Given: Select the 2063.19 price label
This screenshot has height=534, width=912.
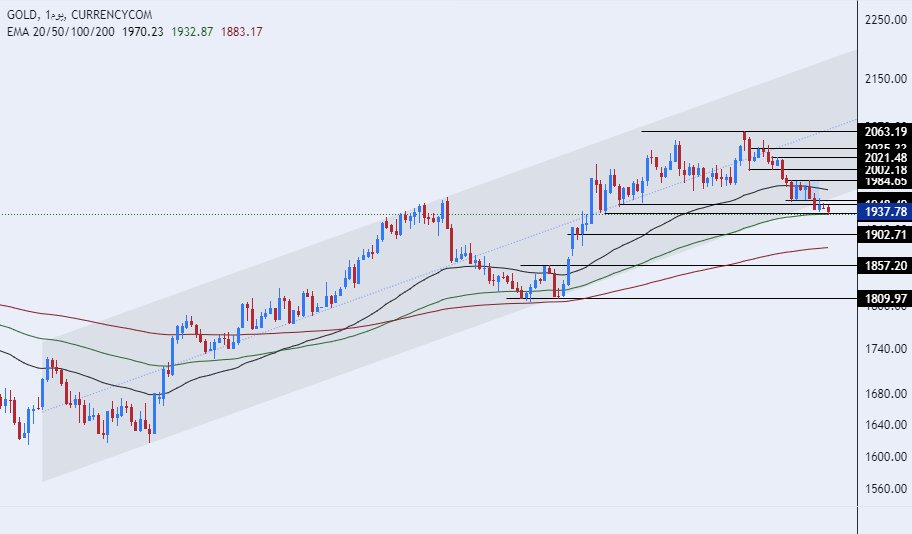Looking at the screenshot, I should coord(885,131).
